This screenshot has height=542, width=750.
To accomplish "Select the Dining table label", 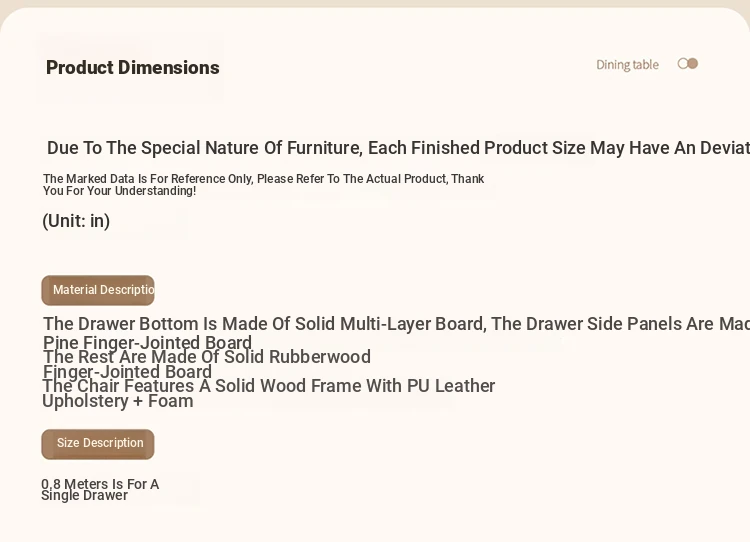I will (x=627, y=65).
